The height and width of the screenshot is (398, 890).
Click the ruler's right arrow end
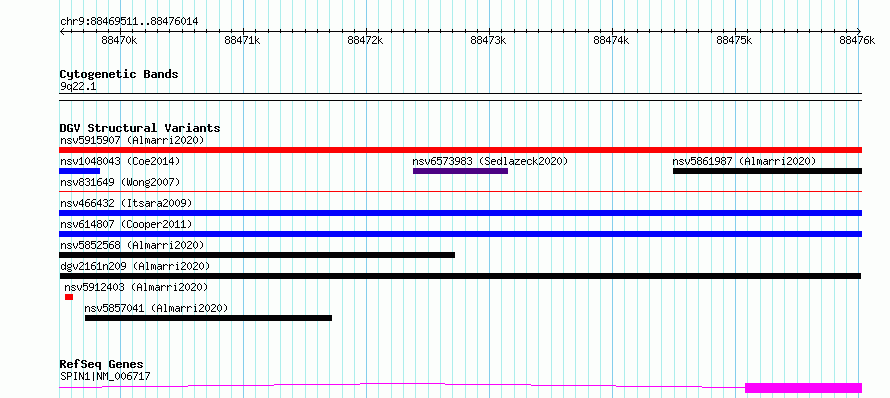click(x=859, y=31)
